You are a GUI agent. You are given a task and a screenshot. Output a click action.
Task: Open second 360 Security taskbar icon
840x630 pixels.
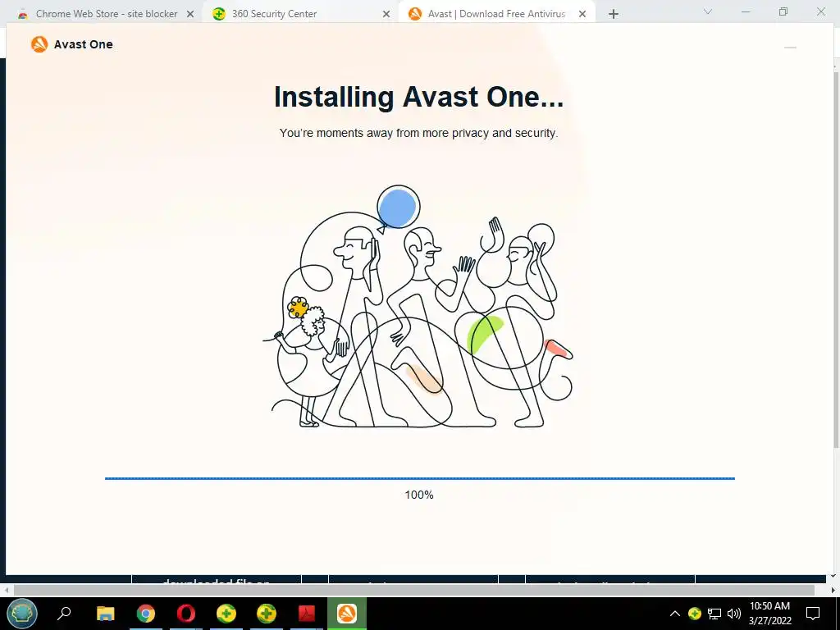[267, 614]
